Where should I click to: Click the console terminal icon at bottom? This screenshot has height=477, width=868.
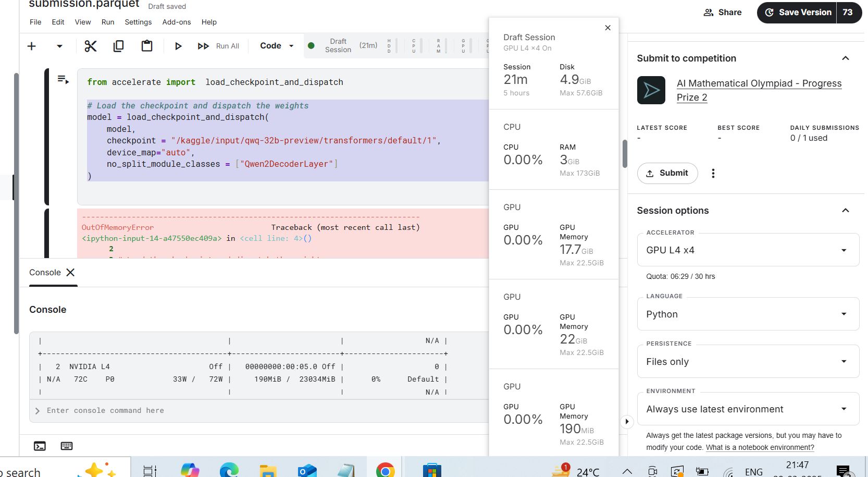pos(40,446)
